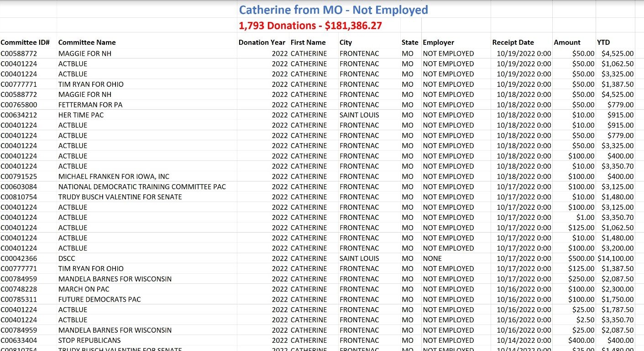Click the DSCC committee name cell
644x351 pixels.
click(67, 258)
